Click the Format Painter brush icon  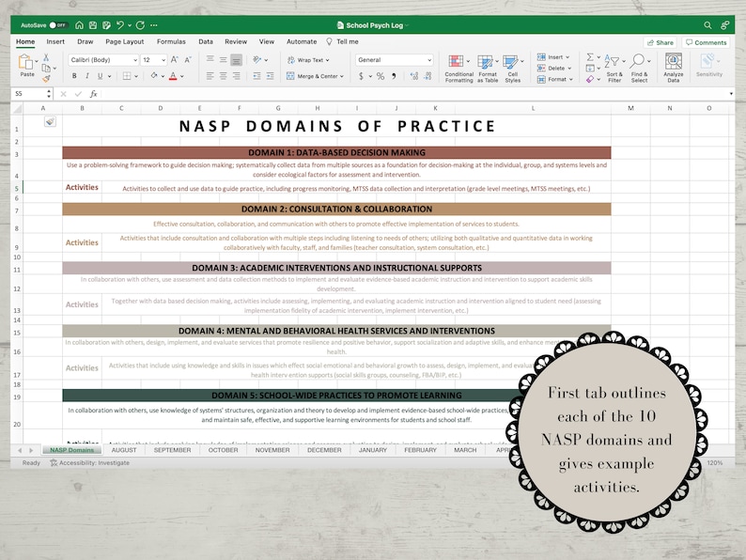tap(46, 79)
